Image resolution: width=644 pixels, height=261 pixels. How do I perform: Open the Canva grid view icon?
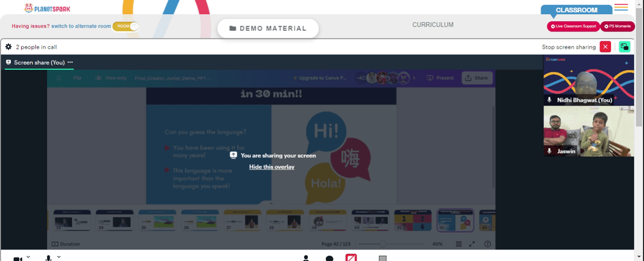coord(459,244)
